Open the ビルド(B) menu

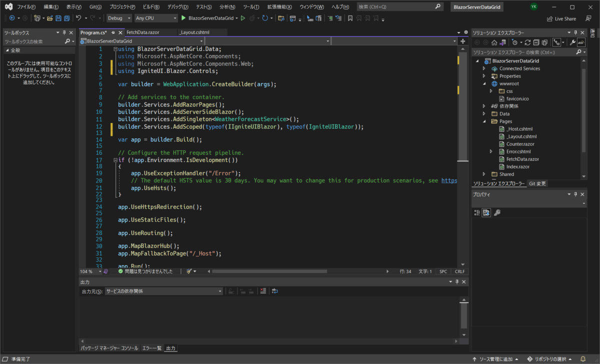point(150,7)
